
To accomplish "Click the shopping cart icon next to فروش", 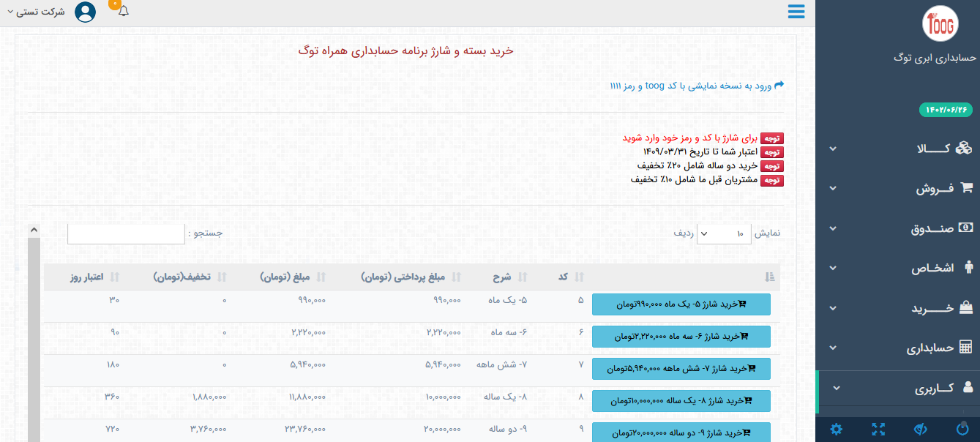I will click(x=966, y=188).
